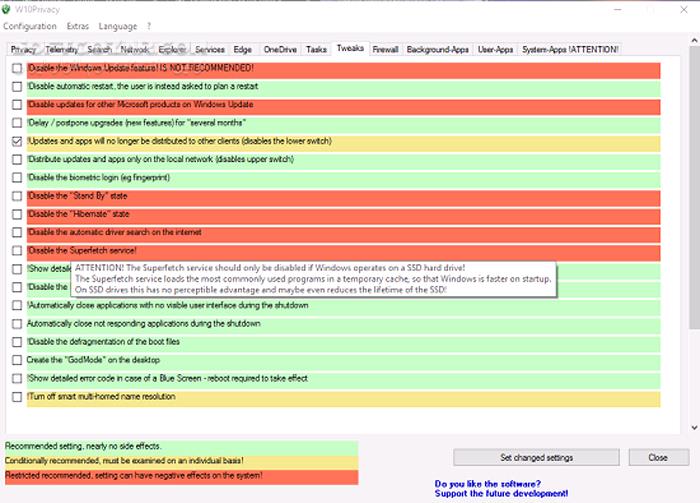Viewport: 700px width, 503px height.
Task: Check Show detailed error code Blue Screen
Action: coord(17,378)
